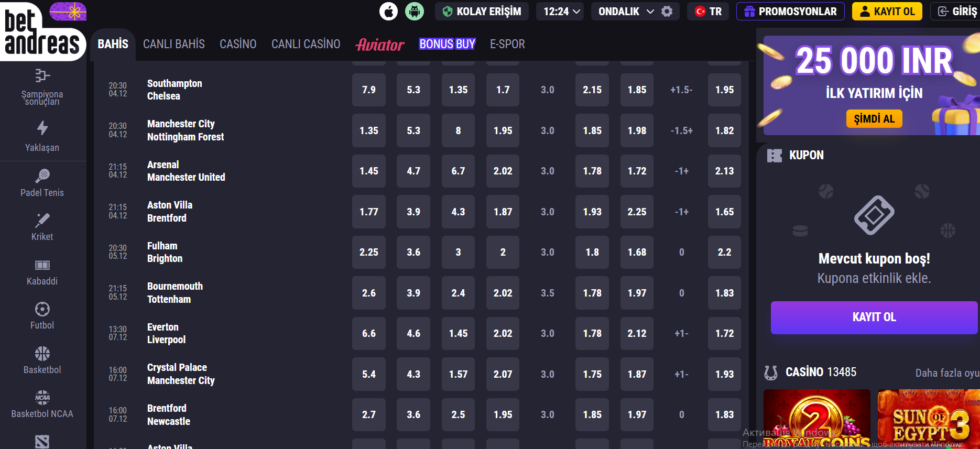
Task: Open the Android app download icon
Action: pos(415,12)
